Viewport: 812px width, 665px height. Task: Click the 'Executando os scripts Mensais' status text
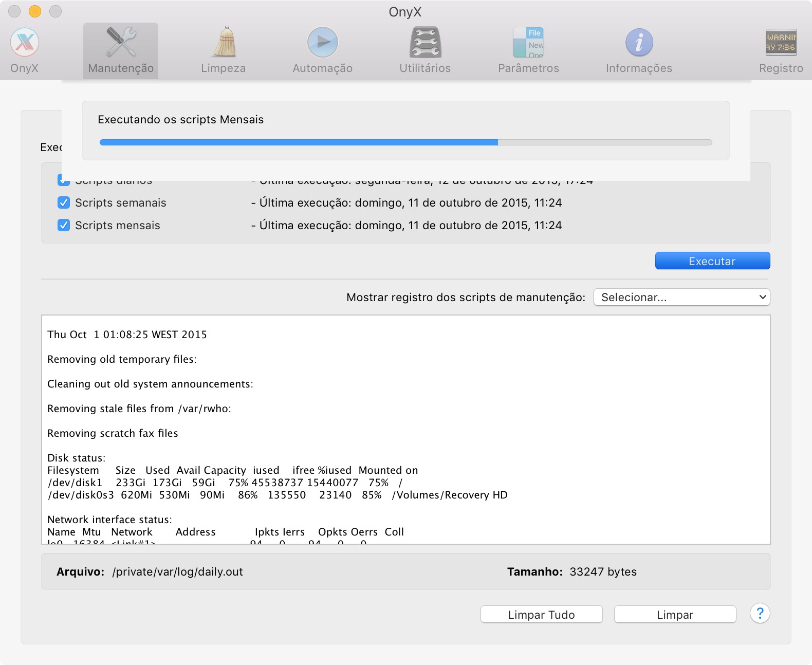tap(180, 119)
